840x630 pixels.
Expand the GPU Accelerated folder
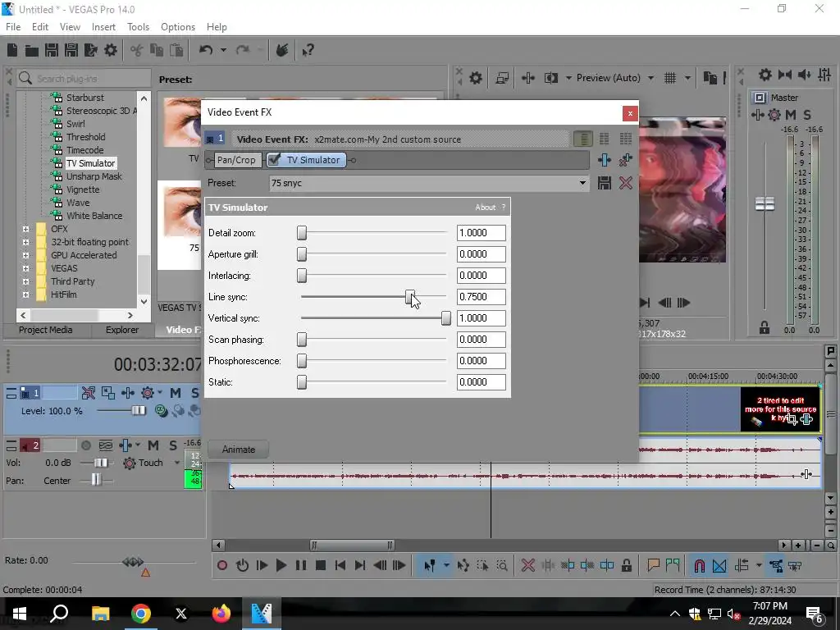25,255
